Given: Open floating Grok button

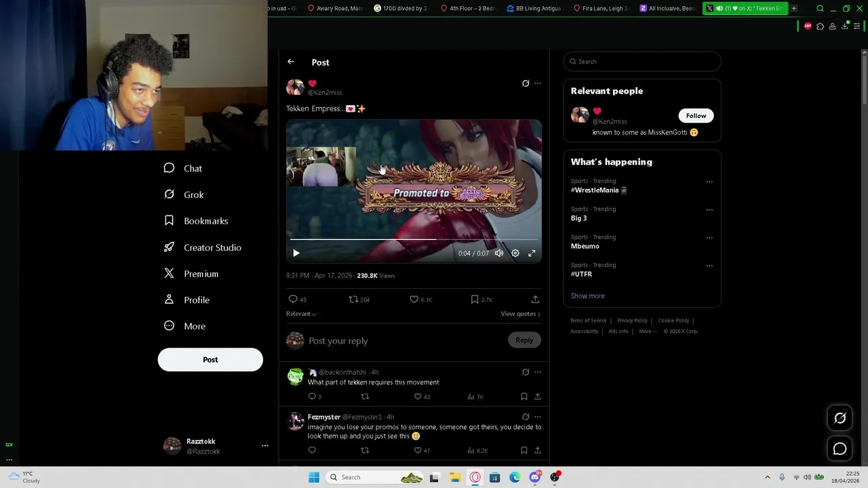Looking at the screenshot, I should (840, 418).
